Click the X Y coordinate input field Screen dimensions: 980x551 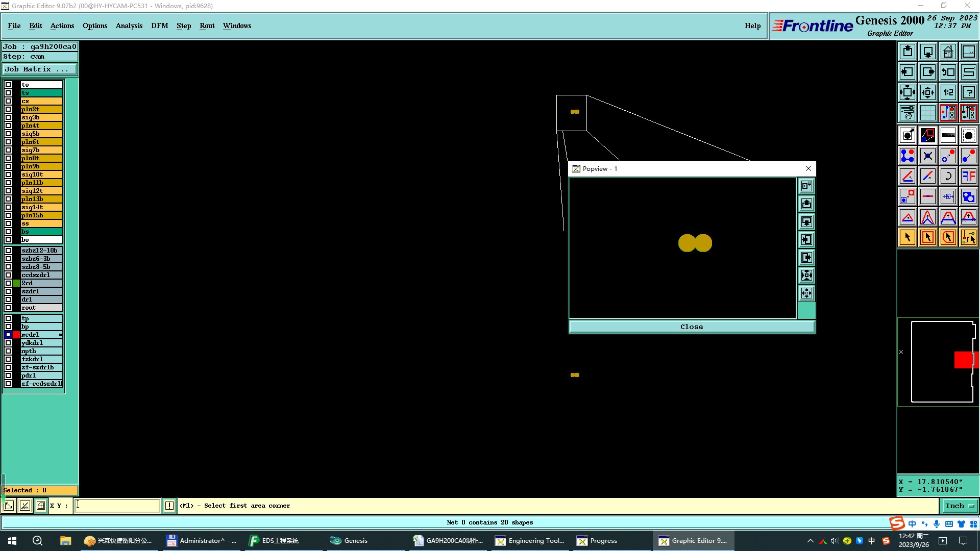pyautogui.click(x=117, y=506)
